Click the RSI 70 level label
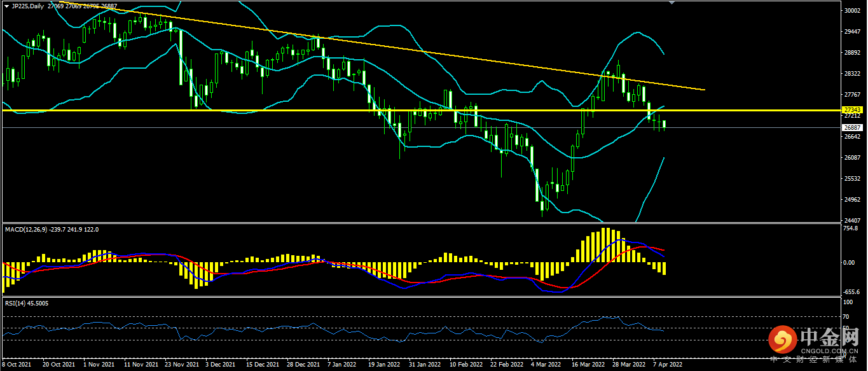Screen dimensions: 868x371 846,317
